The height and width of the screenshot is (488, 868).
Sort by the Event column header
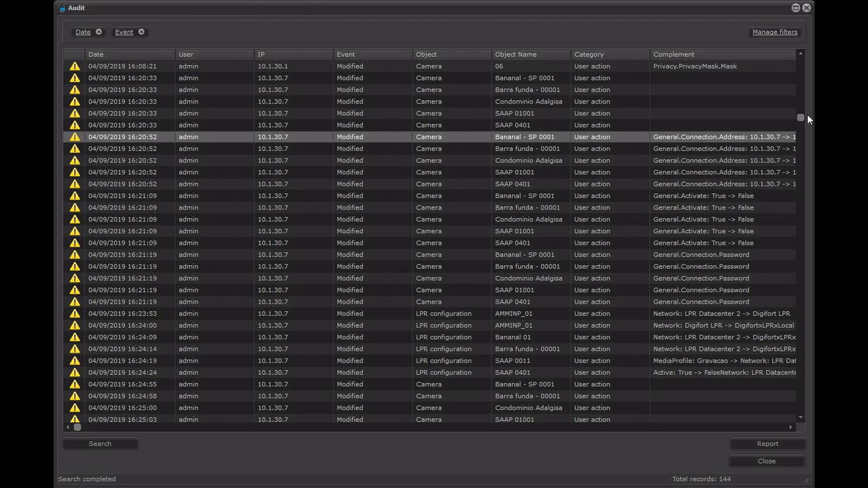click(x=373, y=54)
